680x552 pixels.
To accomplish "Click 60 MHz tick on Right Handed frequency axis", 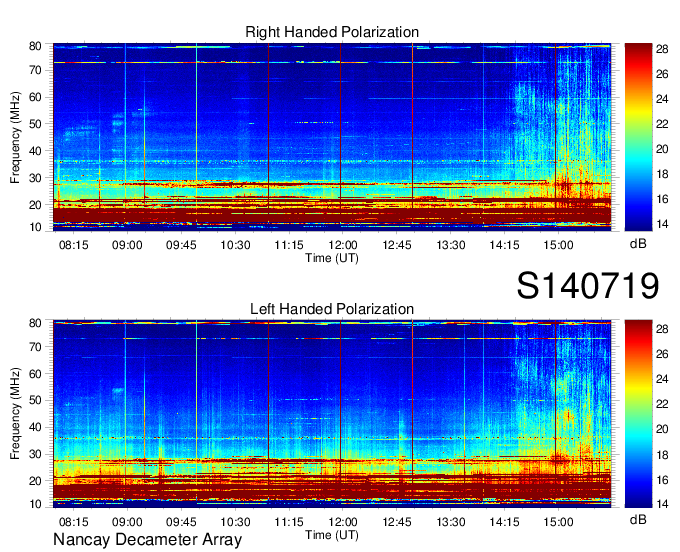I will (35, 97).
